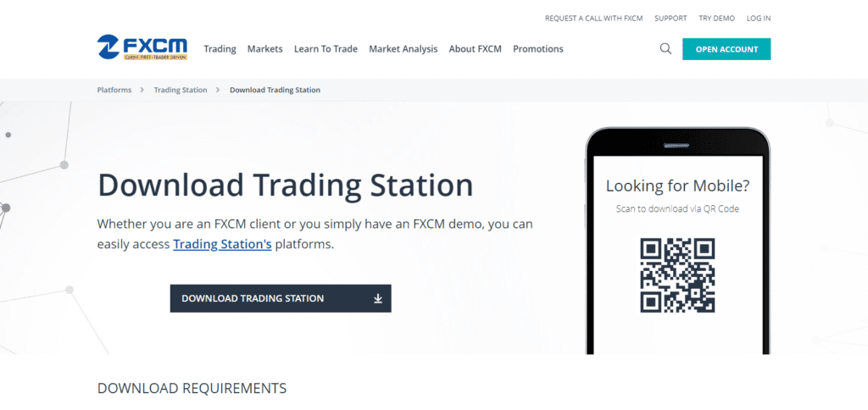Go to Platforms breadcrumb
The image size is (868, 410).
(x=114, y=90)
